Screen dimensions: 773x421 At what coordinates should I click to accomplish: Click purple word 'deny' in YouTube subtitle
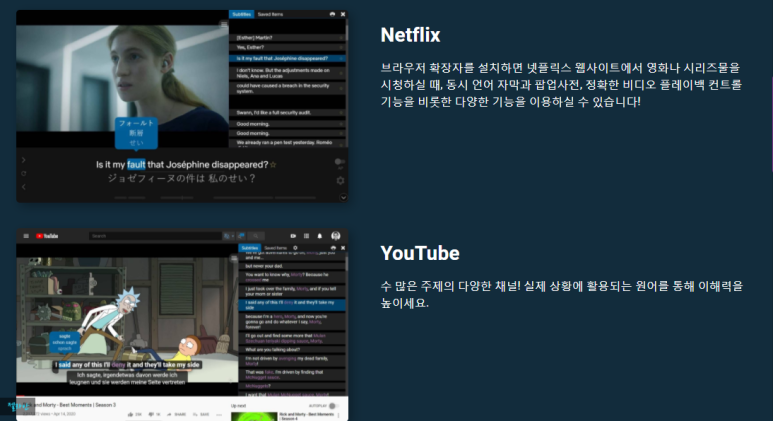click(118, 365)
